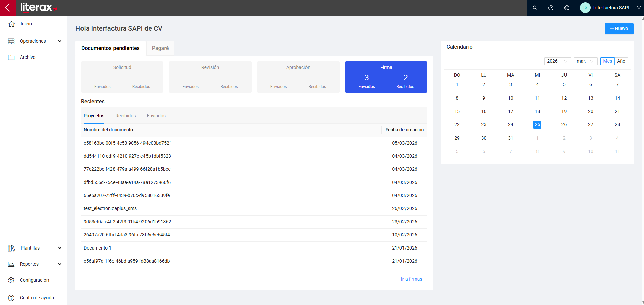Click the Operaciones sidebar icon
This screenshot has width=644, height=305.
[x=11, y=41]
